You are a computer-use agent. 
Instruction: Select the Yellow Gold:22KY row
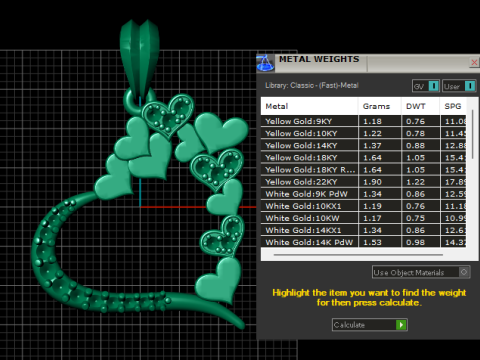tap(363, 182)
